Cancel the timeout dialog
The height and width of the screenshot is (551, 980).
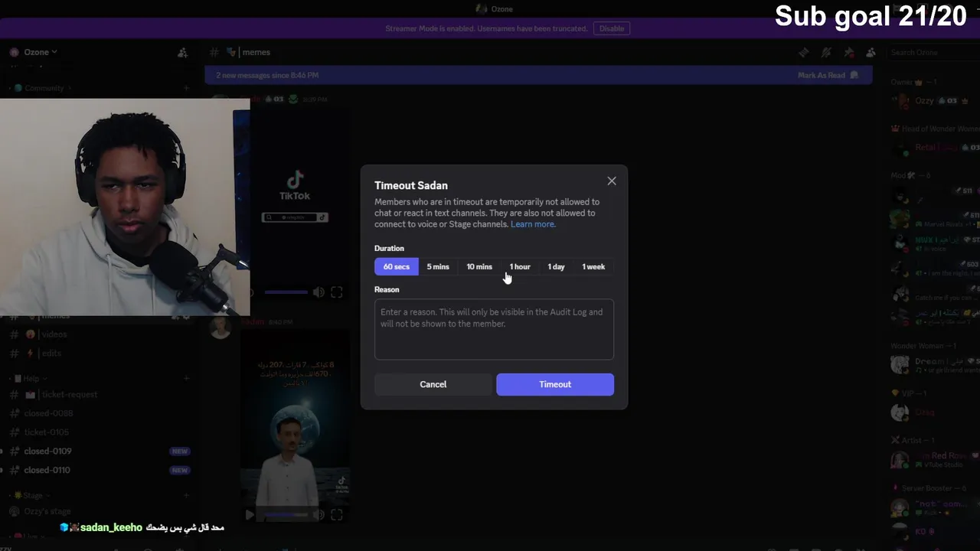[x=433, y=384]
